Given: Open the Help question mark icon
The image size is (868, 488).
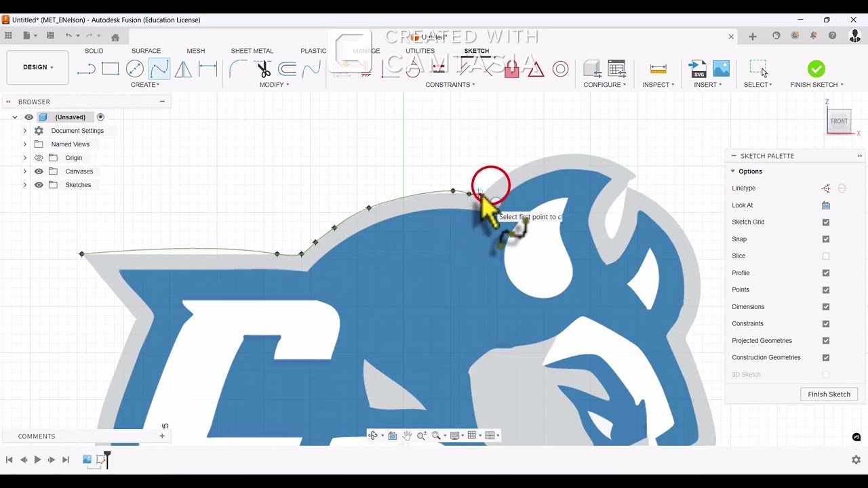Looking at the screenshot, I should [x=832, y=36].
